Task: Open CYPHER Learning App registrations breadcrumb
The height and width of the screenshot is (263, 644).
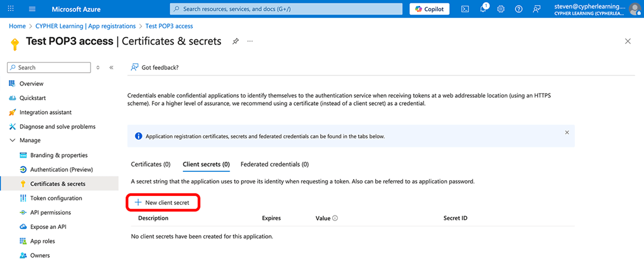Action: pos(86,26)
